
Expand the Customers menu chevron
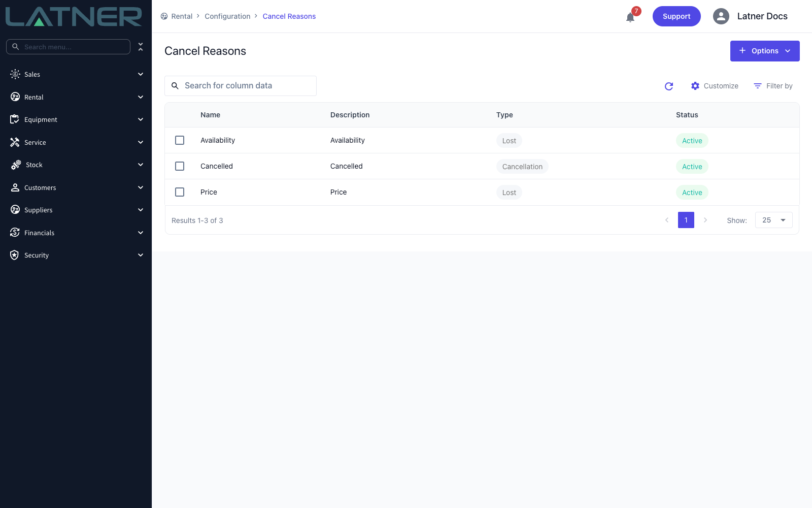(141, 187)
